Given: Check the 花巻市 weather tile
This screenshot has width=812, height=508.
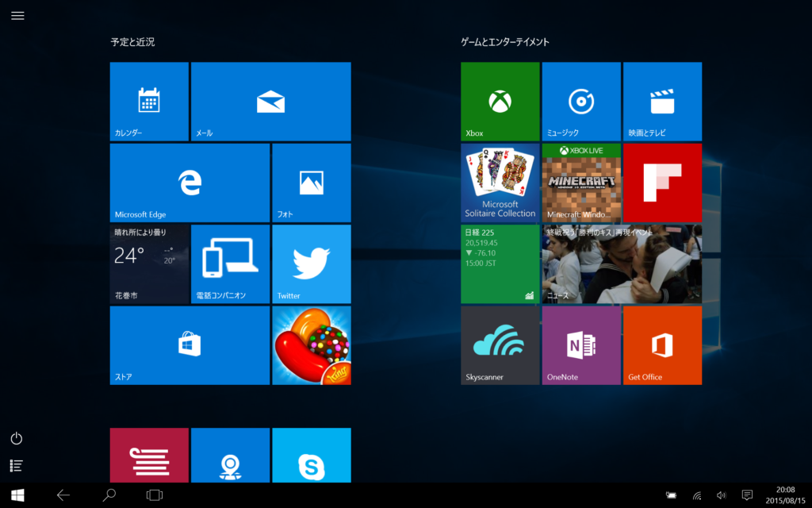Looking at the screenshot, I should pyautogui.click(x=148, y=264).
